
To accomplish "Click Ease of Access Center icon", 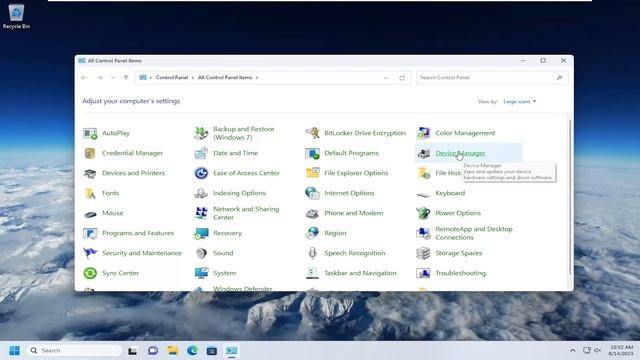I will click(201, 173).
